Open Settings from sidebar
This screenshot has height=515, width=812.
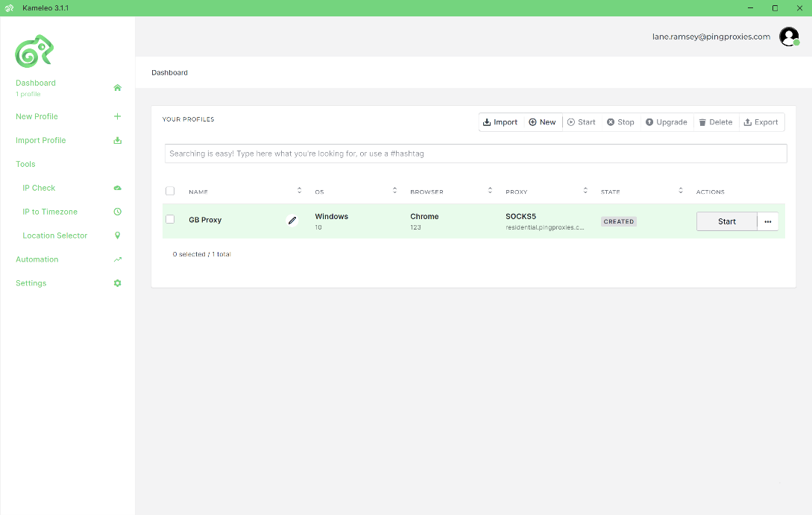[x=31, y=283]
